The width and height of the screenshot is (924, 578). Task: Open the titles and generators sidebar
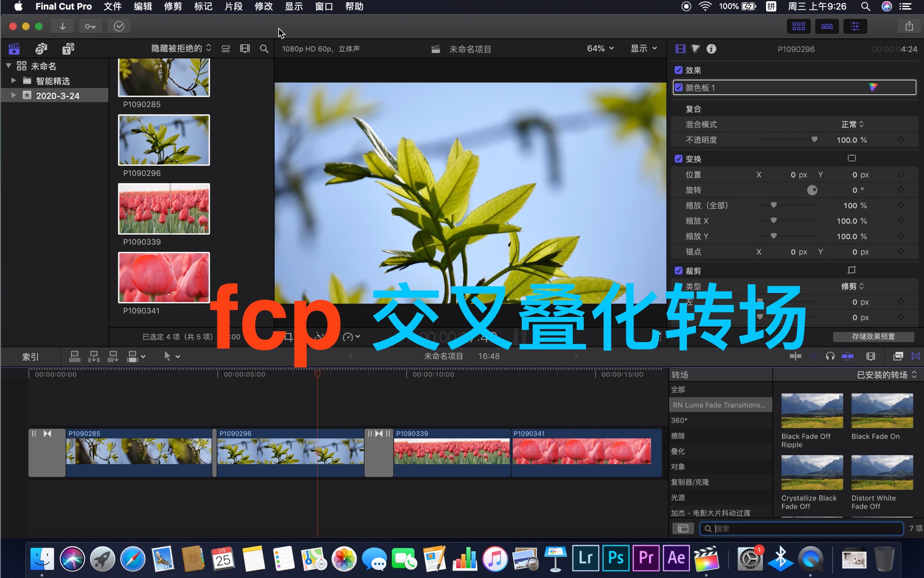(x=68, y=49)
